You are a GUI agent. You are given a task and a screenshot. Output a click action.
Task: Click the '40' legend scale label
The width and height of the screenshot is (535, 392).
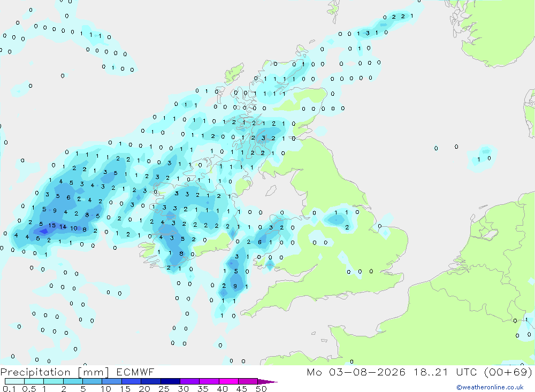[x=222, y=389]
